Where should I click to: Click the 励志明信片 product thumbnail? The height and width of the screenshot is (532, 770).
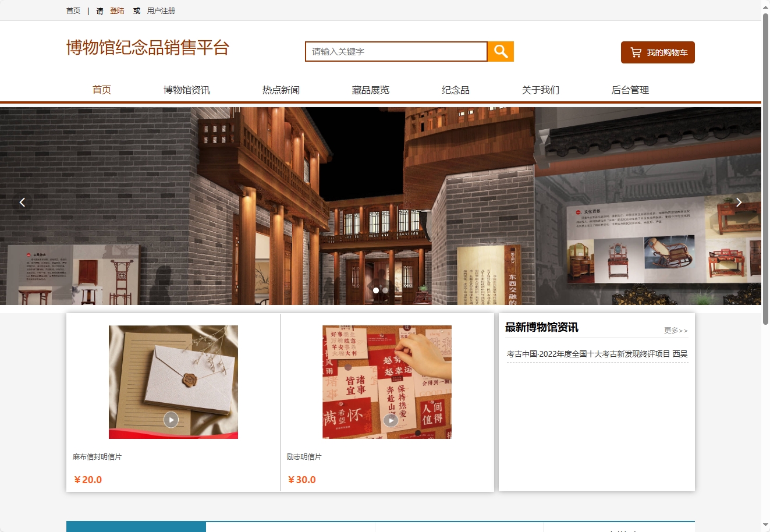(386, 382)
